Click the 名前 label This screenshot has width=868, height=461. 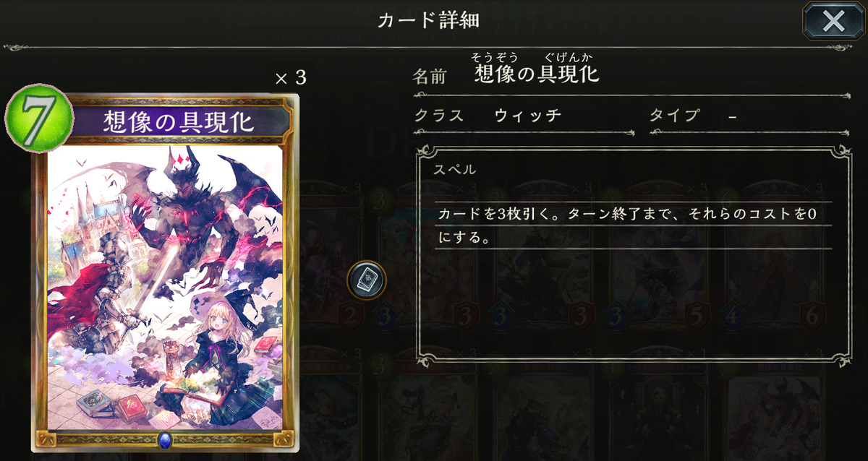pyautogui.click(x=430, y=76)
